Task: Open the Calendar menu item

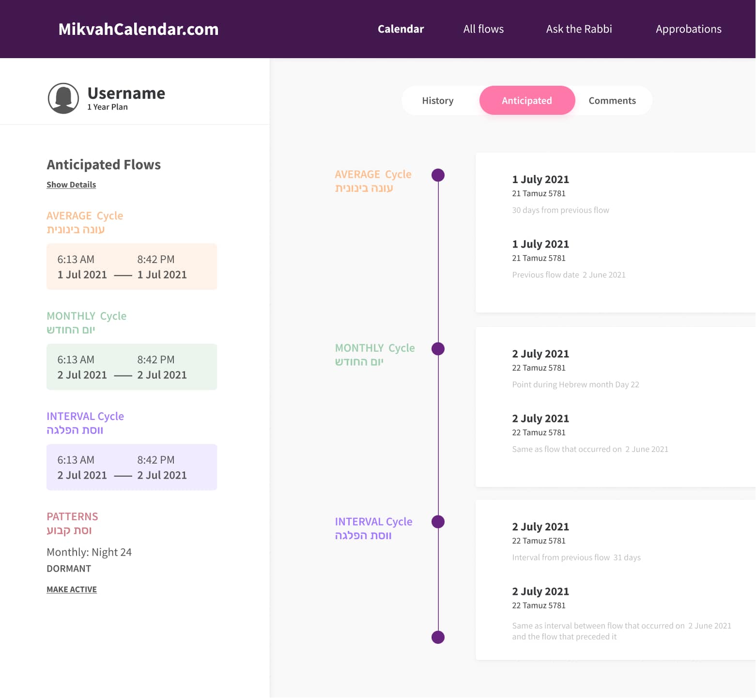Action: (401, 29)
